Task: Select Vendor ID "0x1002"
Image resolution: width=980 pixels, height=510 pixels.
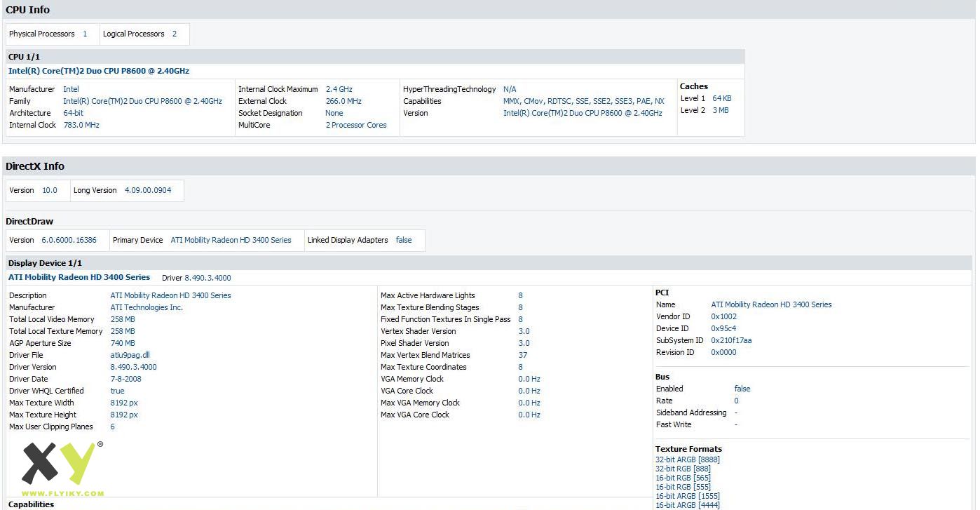Action: click(x=723, y=316)
